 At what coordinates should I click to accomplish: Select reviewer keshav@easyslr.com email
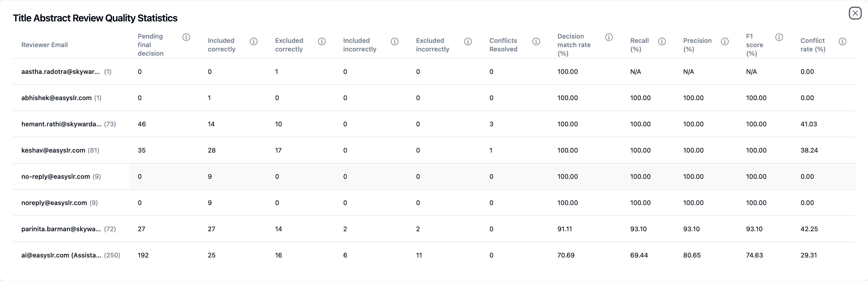click(x=53, y=150)
